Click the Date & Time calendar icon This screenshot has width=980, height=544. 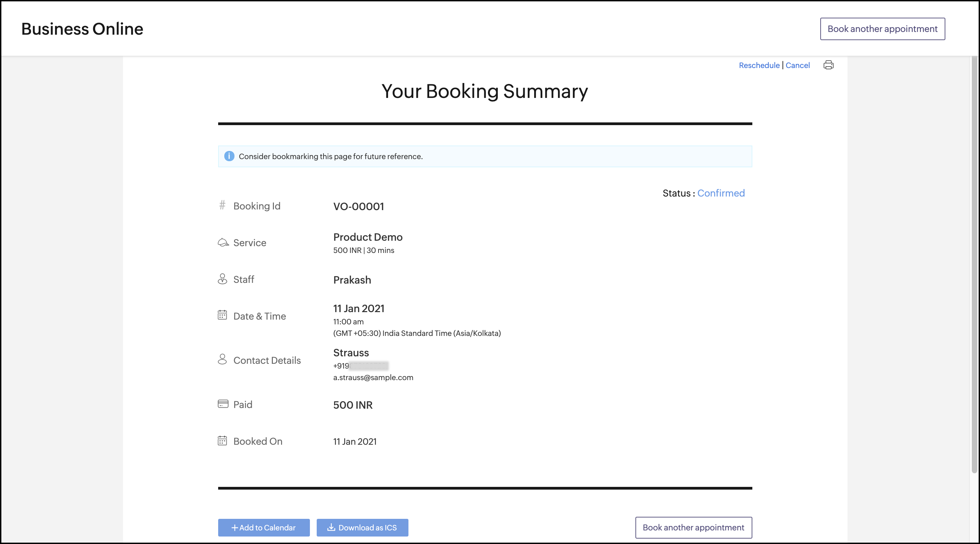tap(223, 315)
